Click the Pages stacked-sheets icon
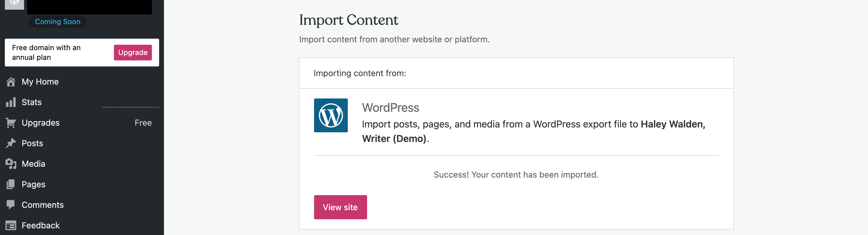Screen dimensions: 868x235 pyautogui.click(x=11, y=184)
